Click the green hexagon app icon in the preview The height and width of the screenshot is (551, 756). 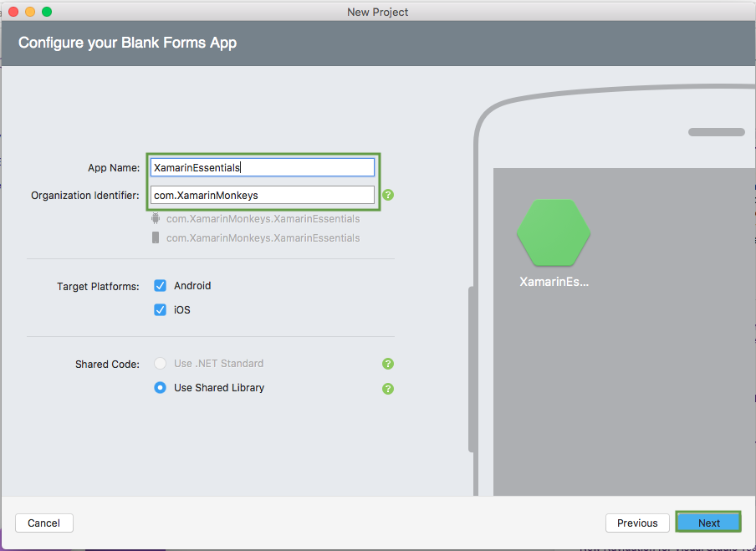click(553, 232)
